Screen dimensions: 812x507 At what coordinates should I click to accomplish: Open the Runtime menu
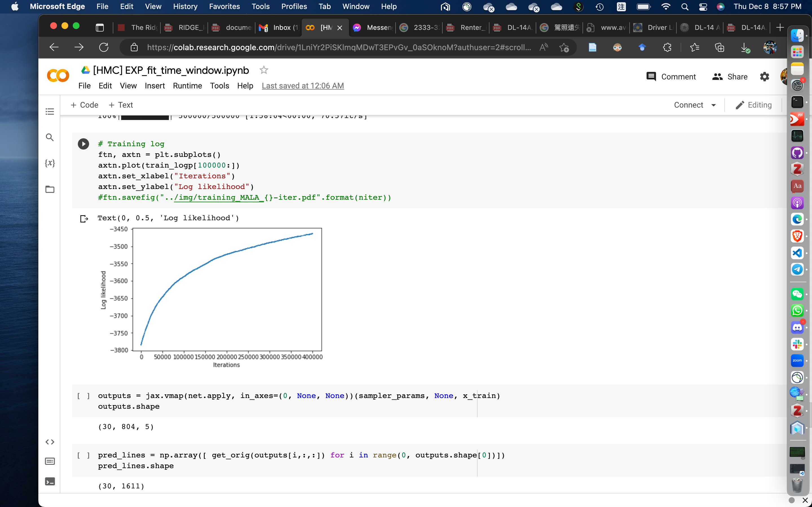point(187,86)
